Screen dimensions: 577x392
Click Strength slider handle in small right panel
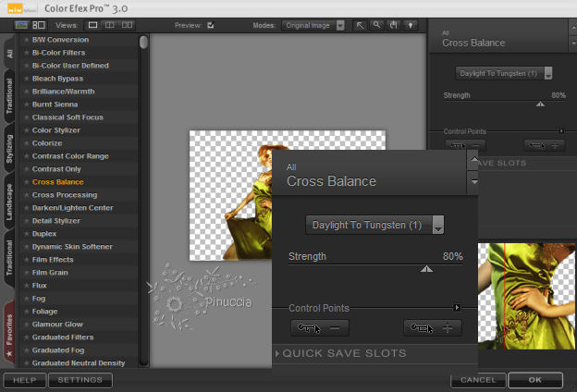(540, 104)
